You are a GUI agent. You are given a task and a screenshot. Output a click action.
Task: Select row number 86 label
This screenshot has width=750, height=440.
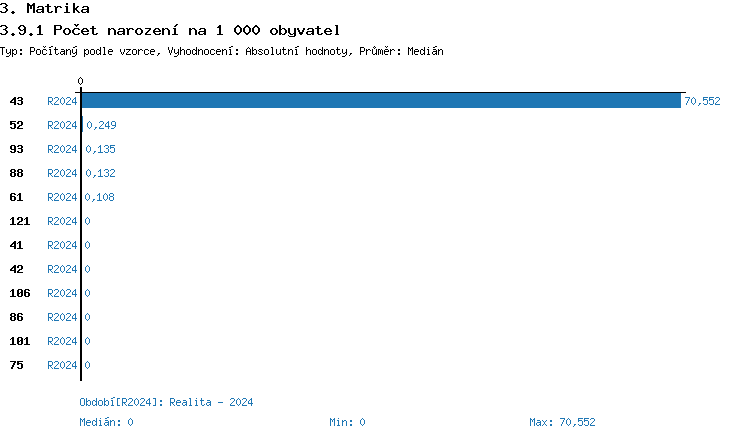(x=16, y=317)
